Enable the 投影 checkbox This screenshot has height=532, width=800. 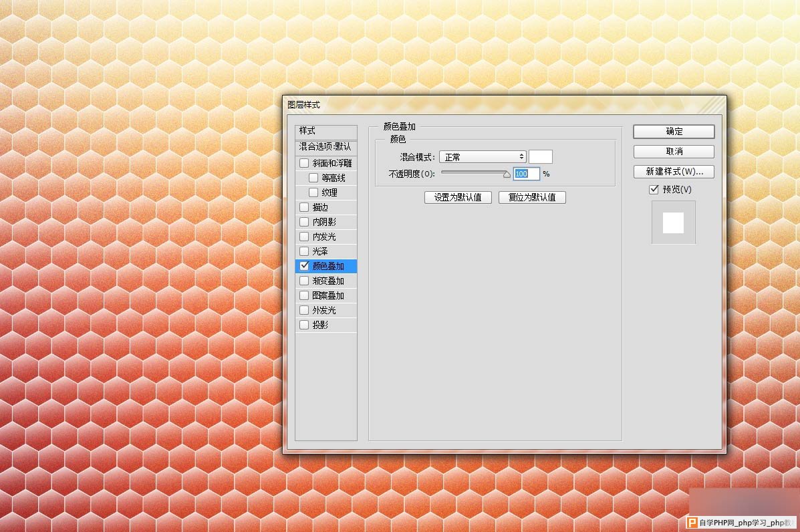304,325
